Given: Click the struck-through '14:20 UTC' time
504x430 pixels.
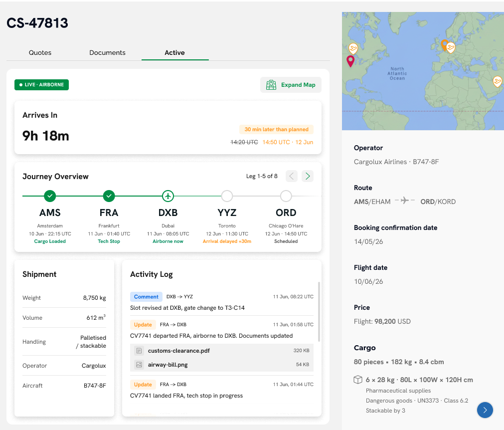Looking at the screenshot, I should pyautogui.click(x=244, y=142).
